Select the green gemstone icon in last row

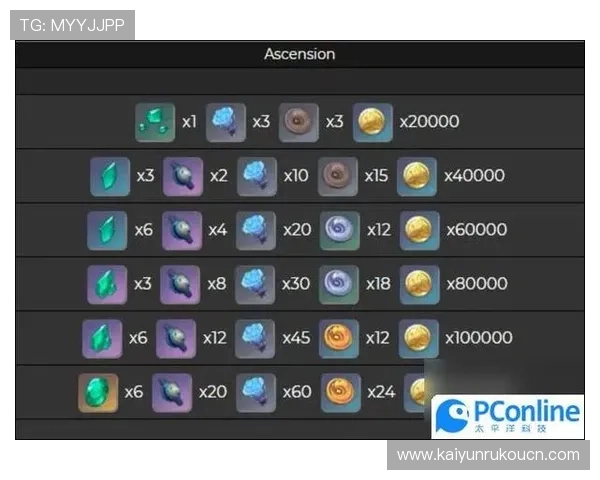[x=98, y=392]
